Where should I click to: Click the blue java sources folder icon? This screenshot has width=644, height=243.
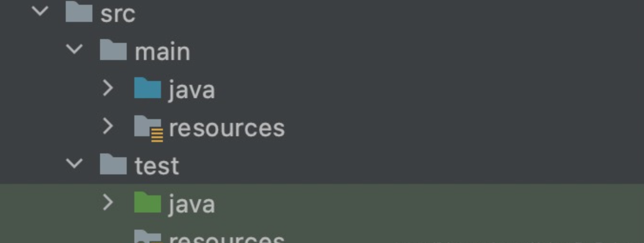148,89
